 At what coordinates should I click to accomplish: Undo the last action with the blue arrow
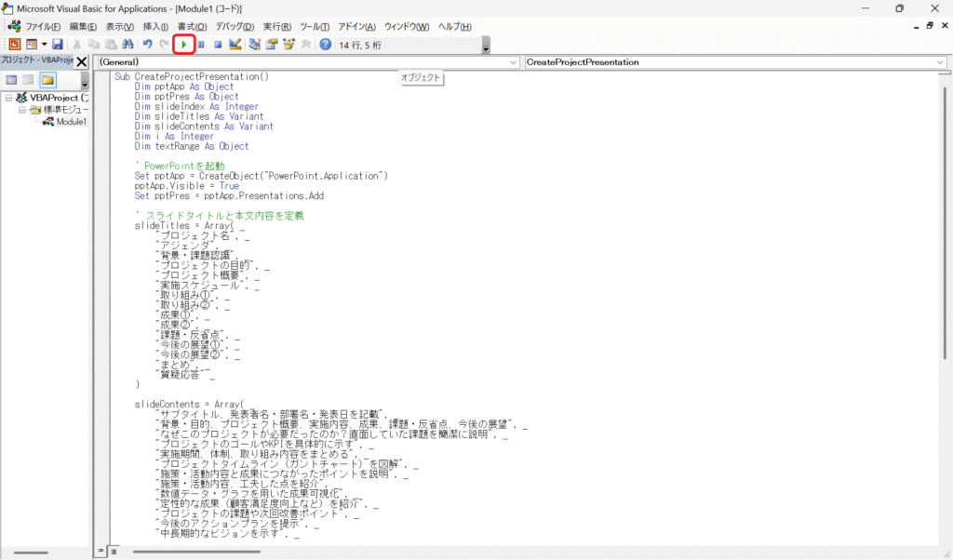click(x=147, y=45)
